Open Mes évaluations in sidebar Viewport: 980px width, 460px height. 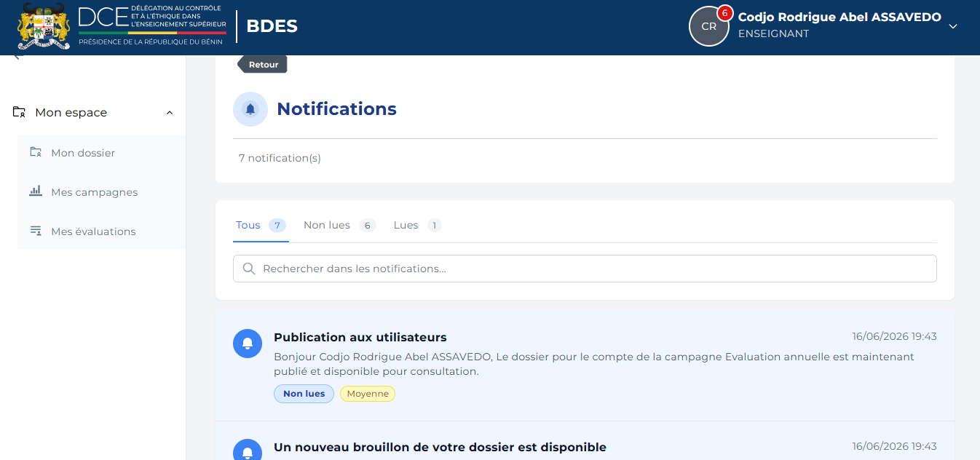click(101, 231)
